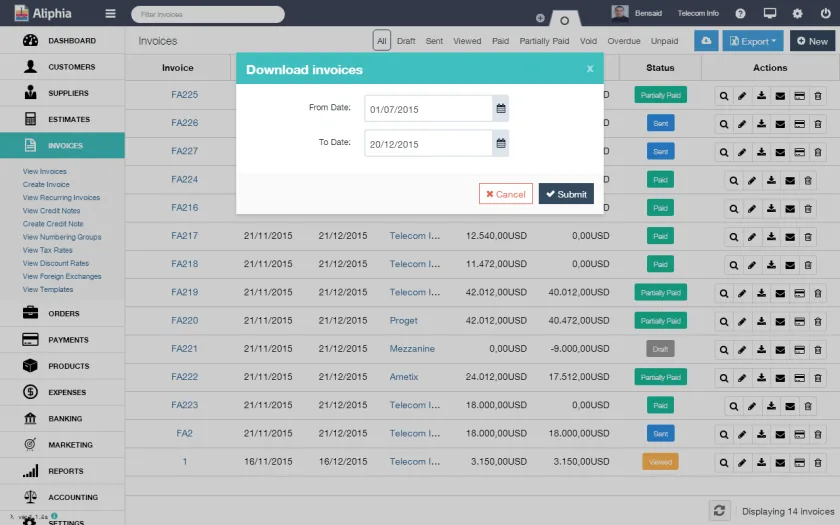Click the power logout icon

pyautogui.click(x=826, y=13)
